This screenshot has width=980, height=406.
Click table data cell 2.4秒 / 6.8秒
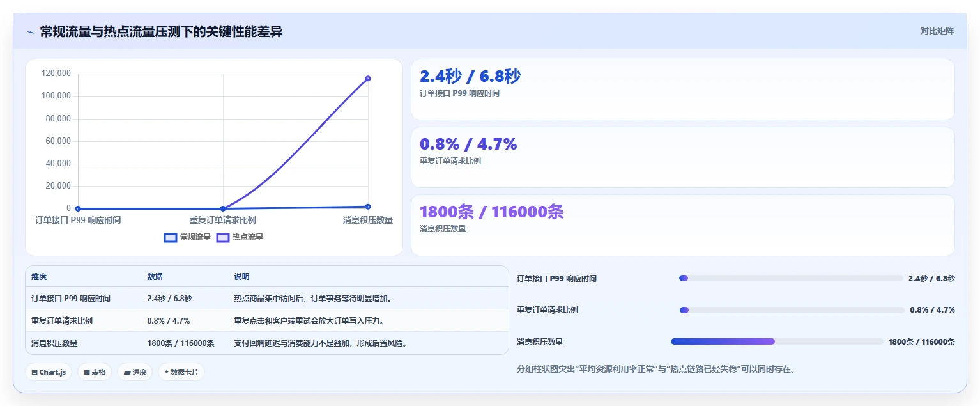(x=169, y=299)
